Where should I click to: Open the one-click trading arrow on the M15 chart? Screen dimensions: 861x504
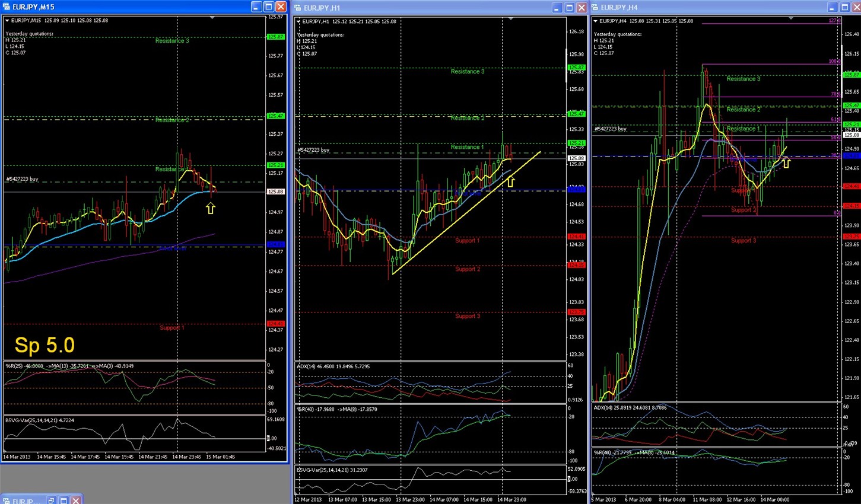click(x=7, y=20)
